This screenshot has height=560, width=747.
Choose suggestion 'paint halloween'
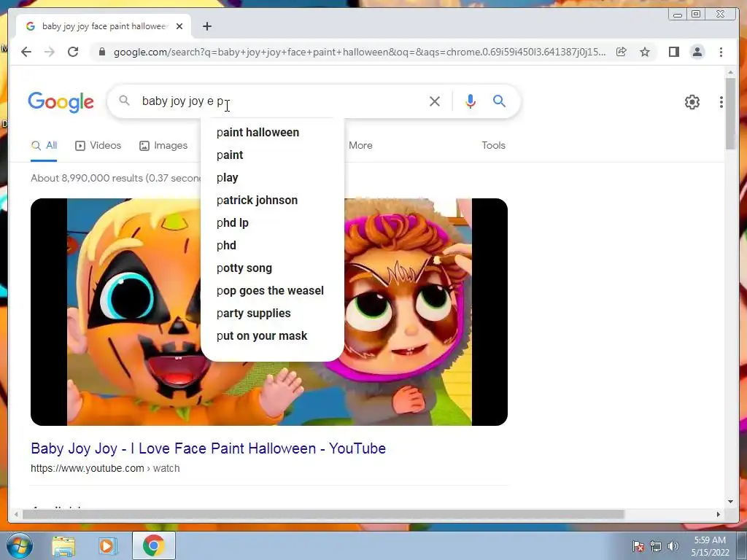coord(272,133)
